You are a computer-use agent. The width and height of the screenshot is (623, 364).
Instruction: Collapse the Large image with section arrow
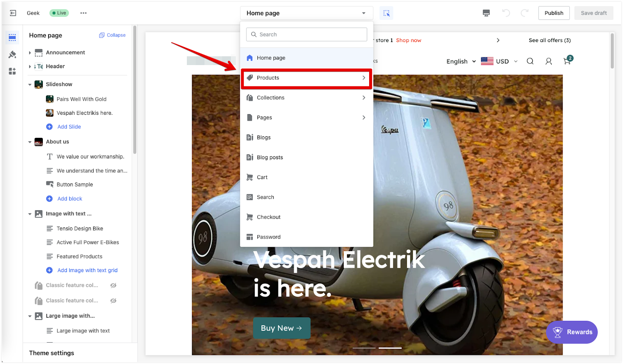point(30,316)
